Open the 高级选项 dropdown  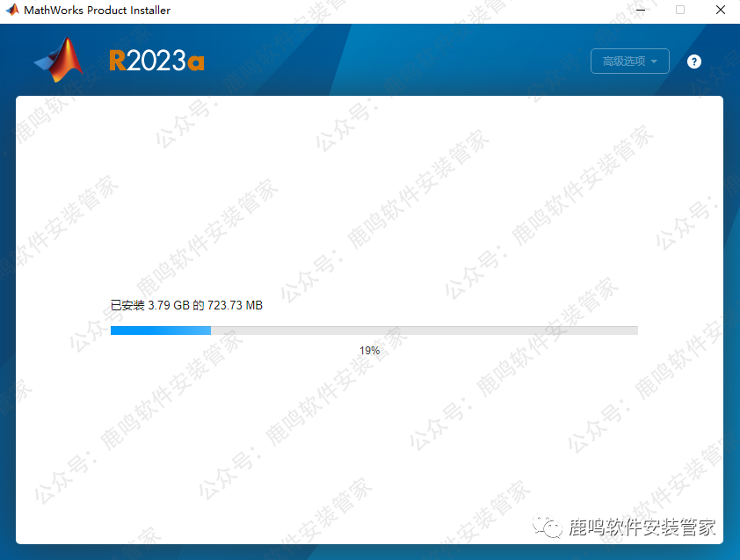click(629, 62)
